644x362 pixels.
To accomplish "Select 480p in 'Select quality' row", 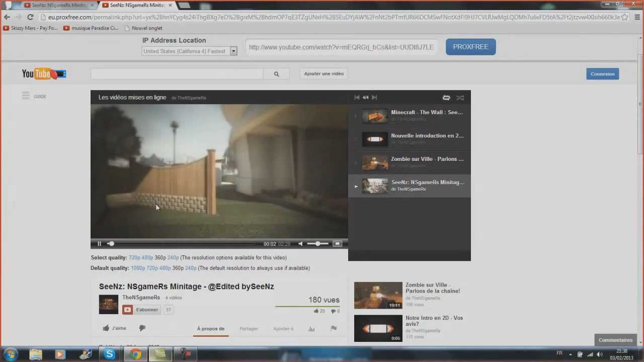I will pyautogui.click(x=147, y=257).
